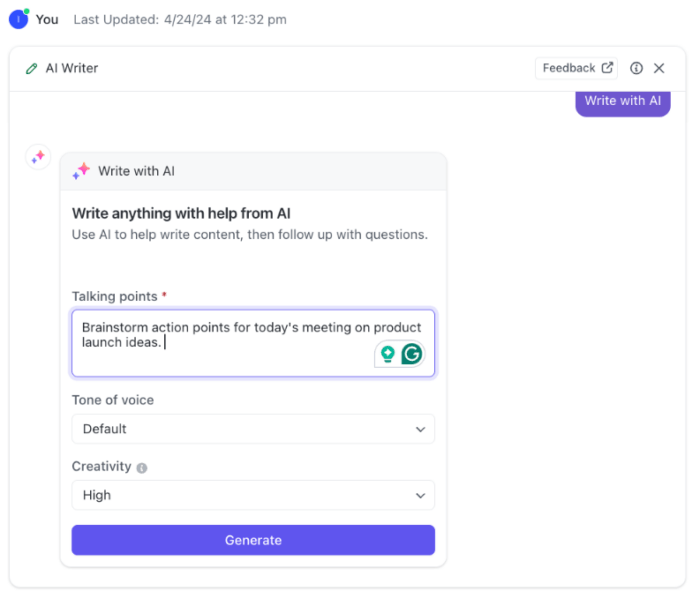Click the Last Updated timestamp
The height and width of the screenshot is (606, 700).
pyautogui.click(x=180, y=19)
